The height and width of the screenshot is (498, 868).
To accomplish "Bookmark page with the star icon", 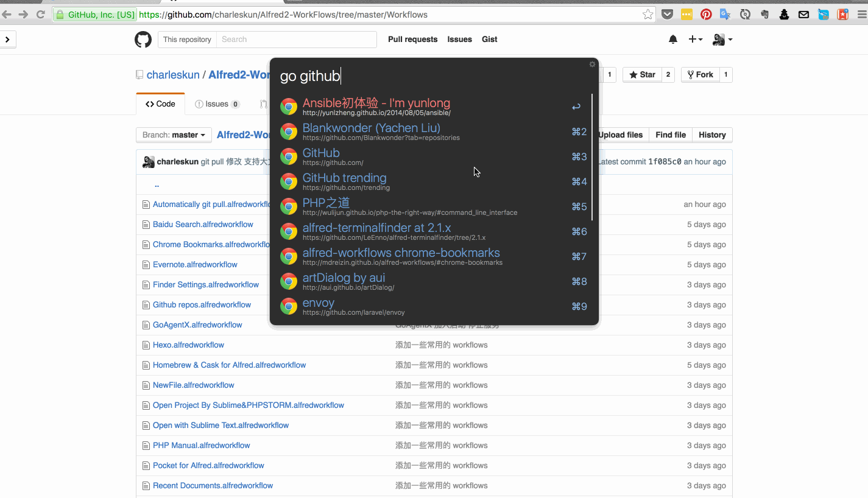I will tap(647, 14).
